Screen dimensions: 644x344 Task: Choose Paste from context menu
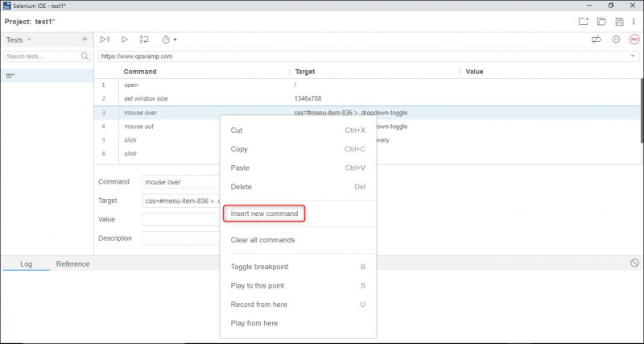[298, 168]
